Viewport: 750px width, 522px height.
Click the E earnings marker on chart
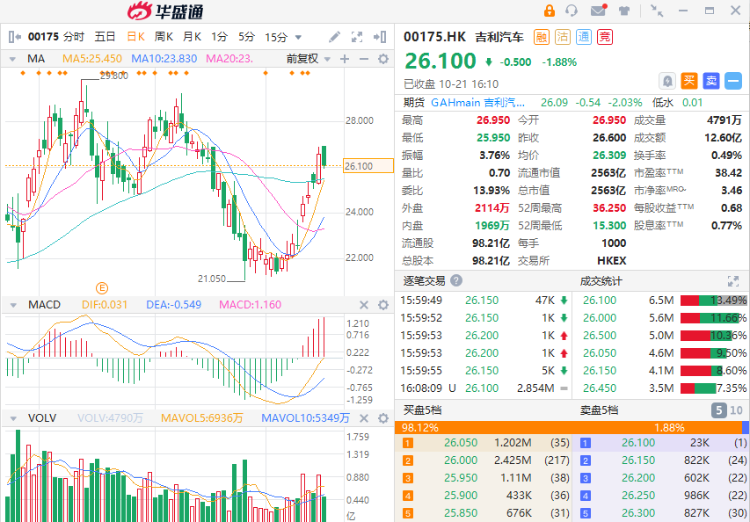coord(102,288)
